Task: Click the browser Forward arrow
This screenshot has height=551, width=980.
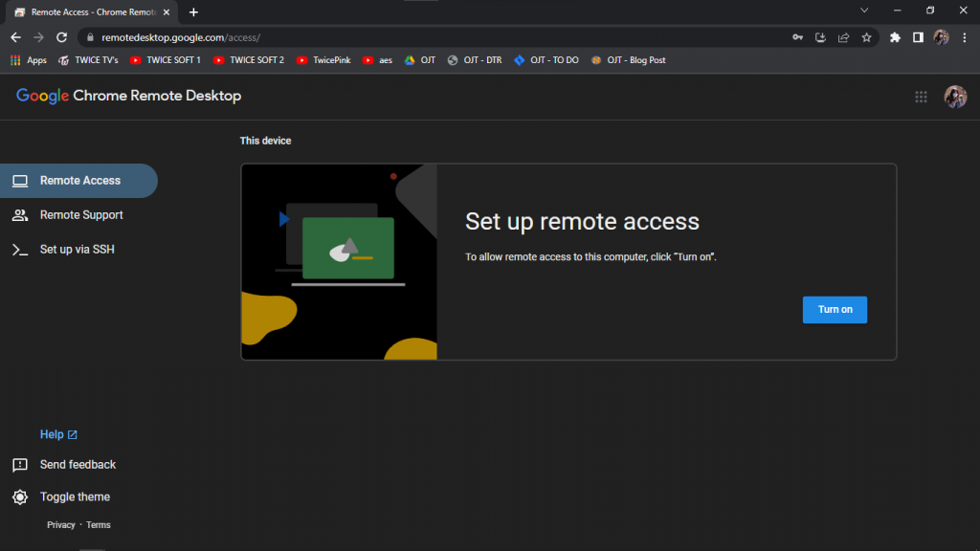Action: tap(38, 37)
